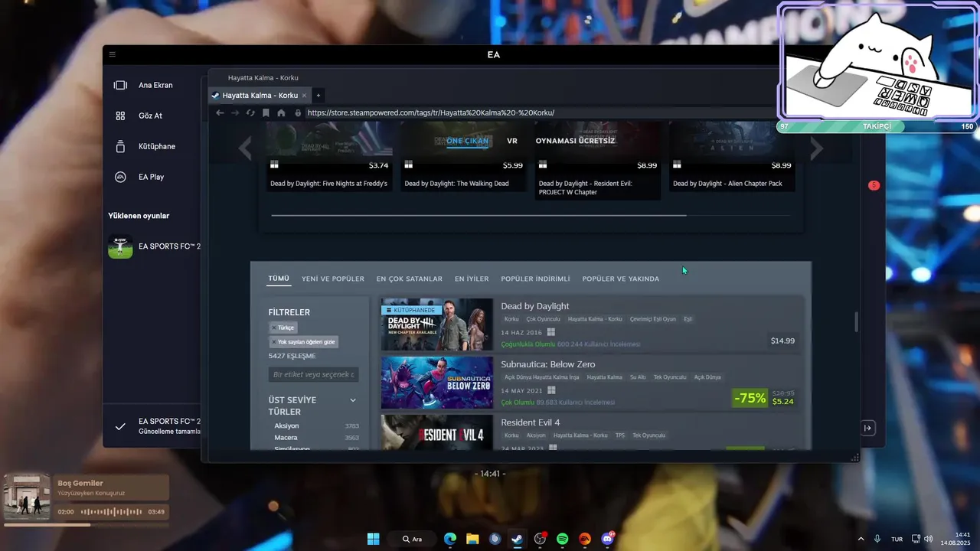Remove the Türkçe filter chip
This screenshot has width=980, height=551.
click(283, 328)
